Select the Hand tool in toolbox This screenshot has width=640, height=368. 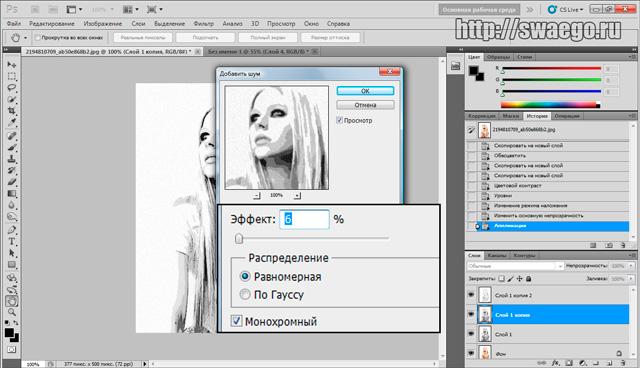click(11, 301)
